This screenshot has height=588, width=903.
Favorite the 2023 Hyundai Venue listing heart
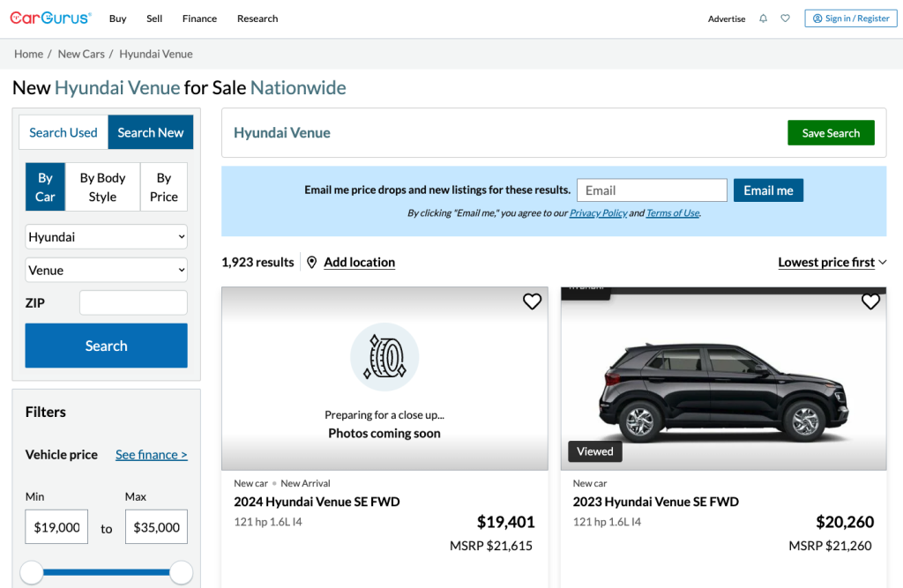(870, 301)
